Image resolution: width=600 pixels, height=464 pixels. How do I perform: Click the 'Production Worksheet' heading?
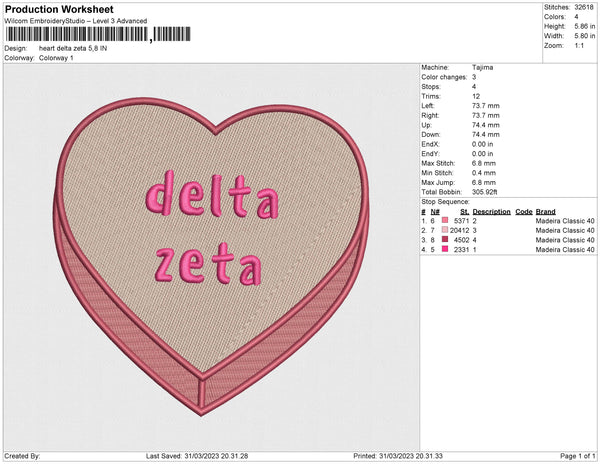point(59,9)
